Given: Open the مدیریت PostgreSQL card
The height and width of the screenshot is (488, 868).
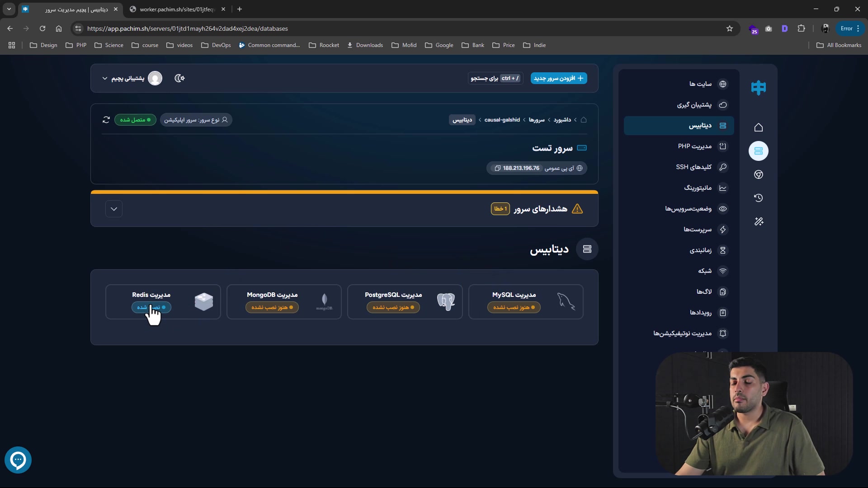Looking at the screenshot, I should pyautogui.click(x=405, y=302).
